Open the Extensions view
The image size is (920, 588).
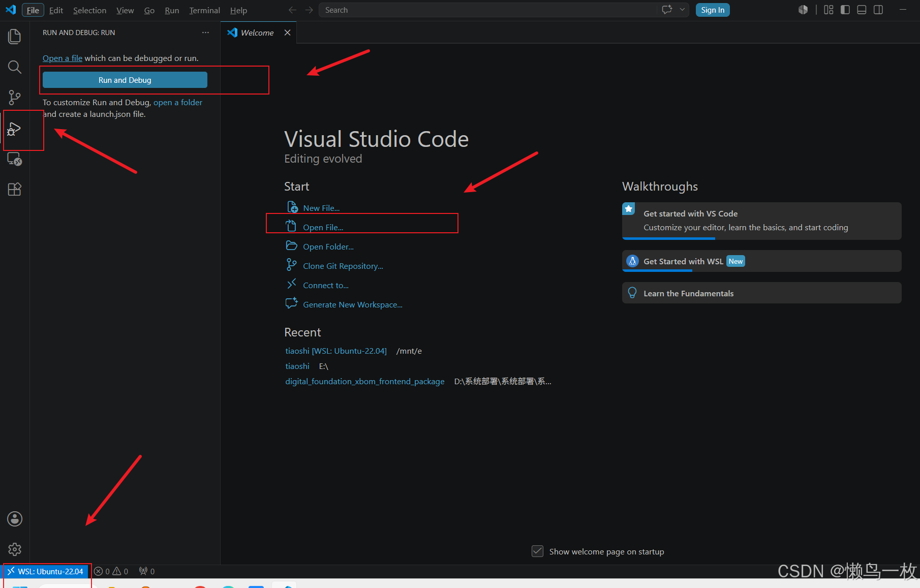coord(15,190)
